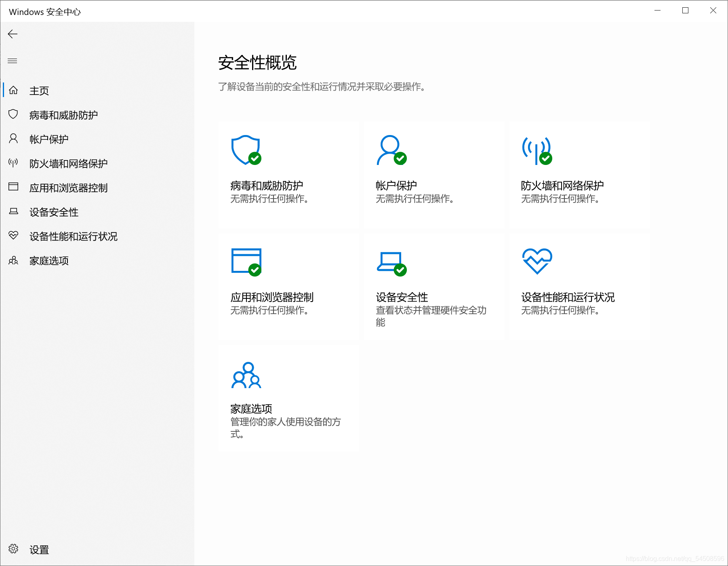Click the antenna icon beside 防火墙和网络保护 in sidebar
Viewport: 728px width, 566px height.
click(13, 163)
